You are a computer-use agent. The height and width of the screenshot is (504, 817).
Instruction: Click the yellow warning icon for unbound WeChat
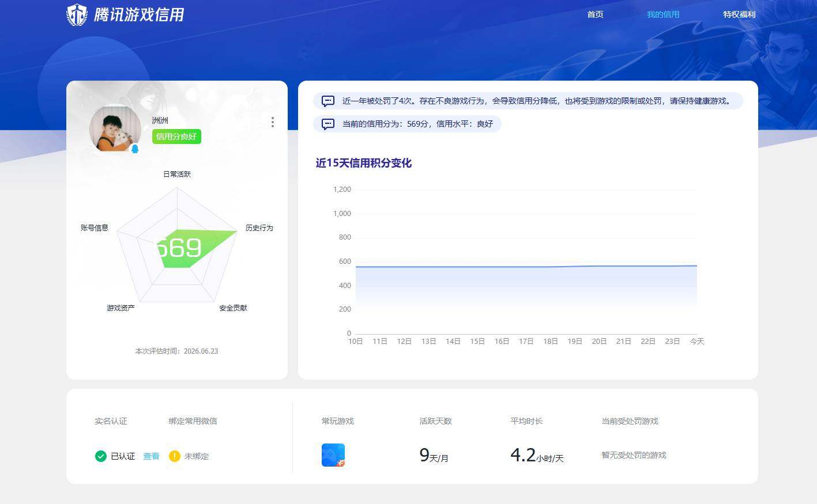pyautogui.click(x=175, y=456)
